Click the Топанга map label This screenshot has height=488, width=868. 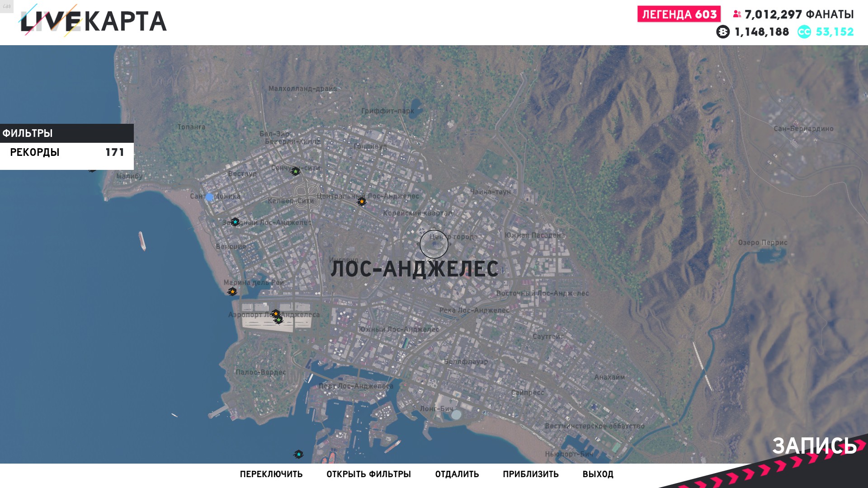click(191, 127)
